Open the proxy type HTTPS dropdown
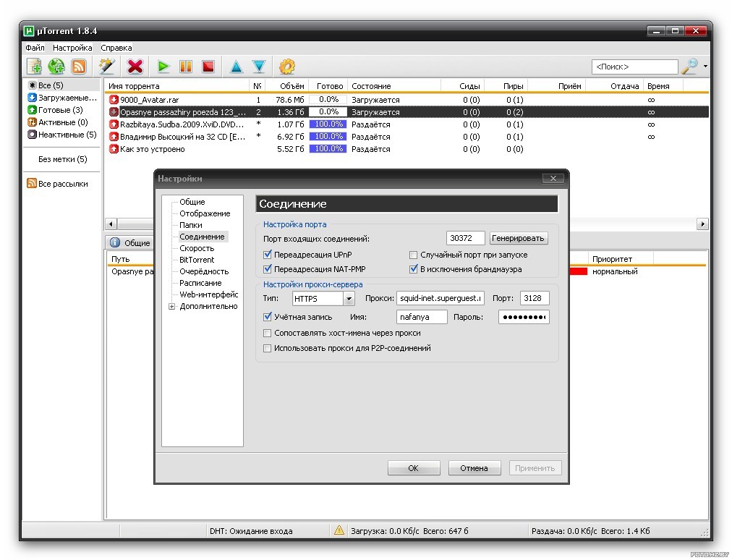 click(349, 298)
